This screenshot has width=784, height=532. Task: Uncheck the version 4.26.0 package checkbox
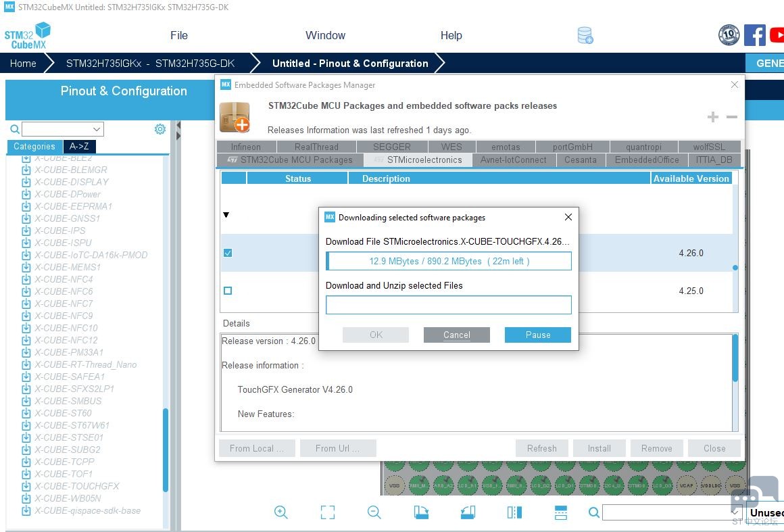click(228, 253)
